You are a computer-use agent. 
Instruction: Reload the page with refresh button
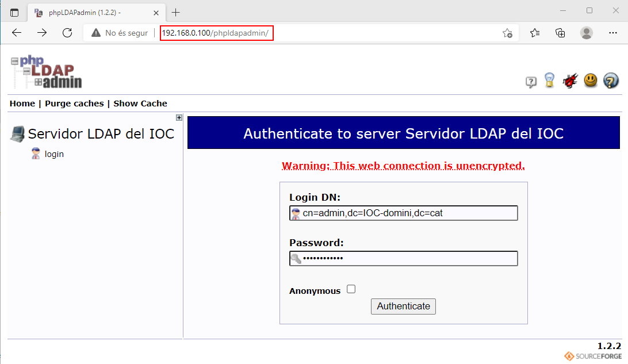pos(67,33)
